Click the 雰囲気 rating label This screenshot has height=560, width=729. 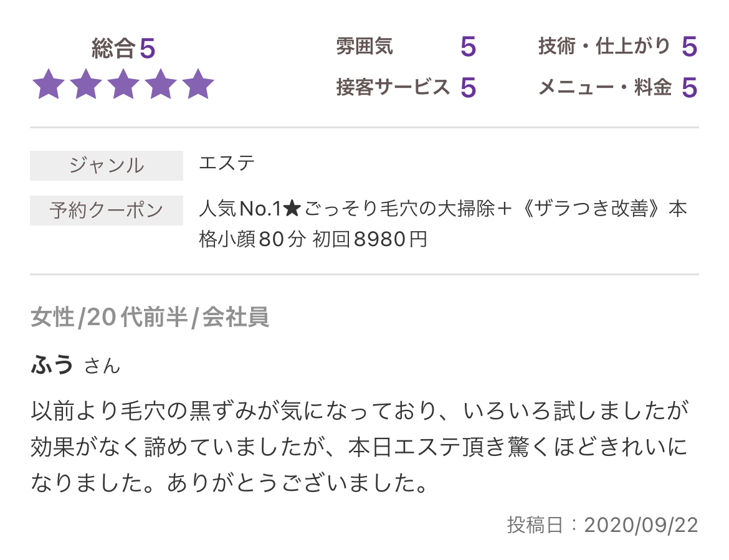pos(364,47)
